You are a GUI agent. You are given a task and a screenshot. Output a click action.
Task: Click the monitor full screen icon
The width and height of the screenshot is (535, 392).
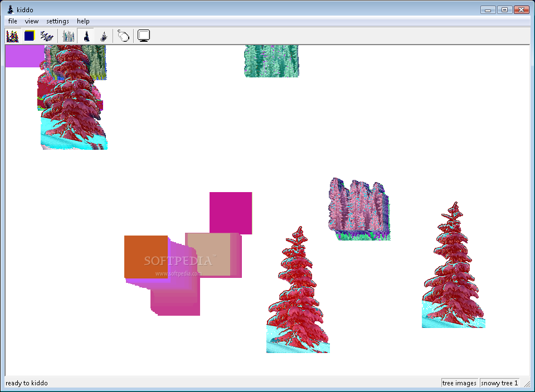point(144,36)
